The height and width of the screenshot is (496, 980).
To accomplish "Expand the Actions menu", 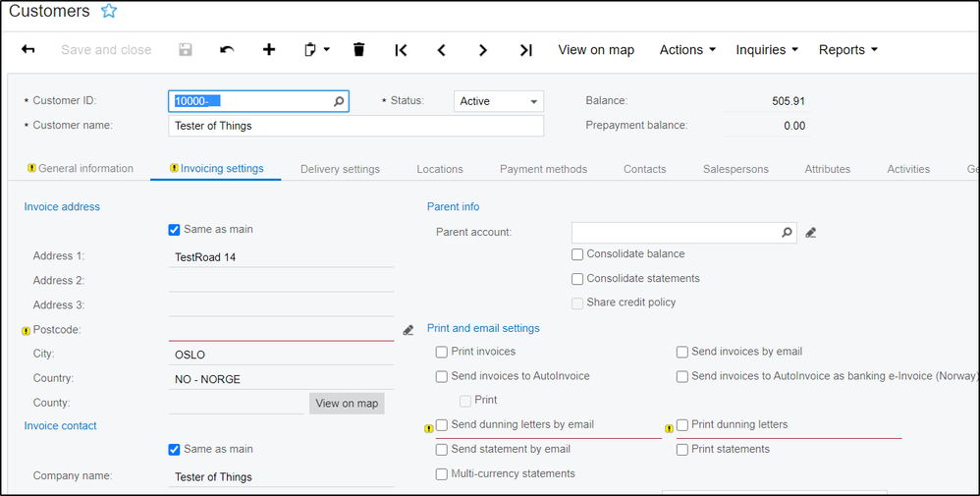I will pyautogui.click(x=687, y=50).
